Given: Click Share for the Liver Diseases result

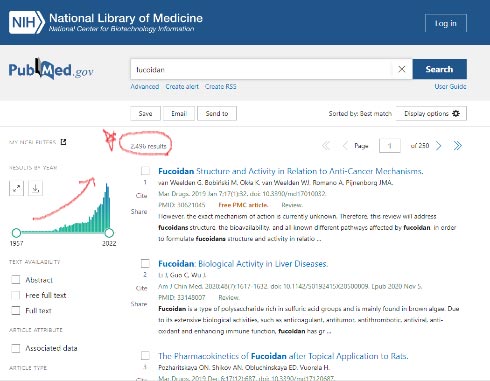Looking at the screenshot, I should tap(139, 304).
